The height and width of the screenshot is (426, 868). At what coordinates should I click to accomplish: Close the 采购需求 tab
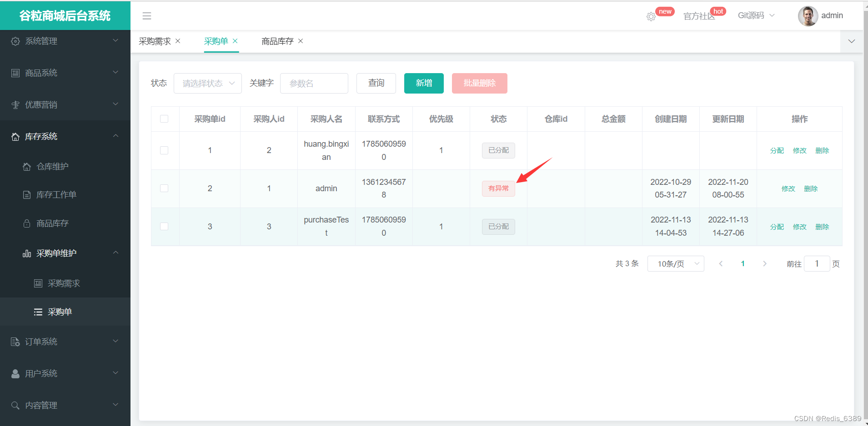[x=178, y=41]
